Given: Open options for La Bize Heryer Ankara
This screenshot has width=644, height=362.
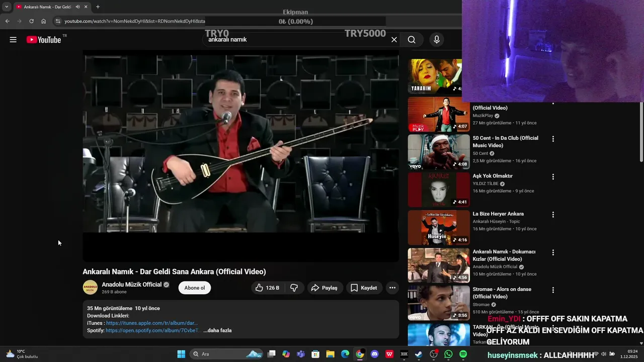Looking at the screenshot, I should click(x=553, y=215).
